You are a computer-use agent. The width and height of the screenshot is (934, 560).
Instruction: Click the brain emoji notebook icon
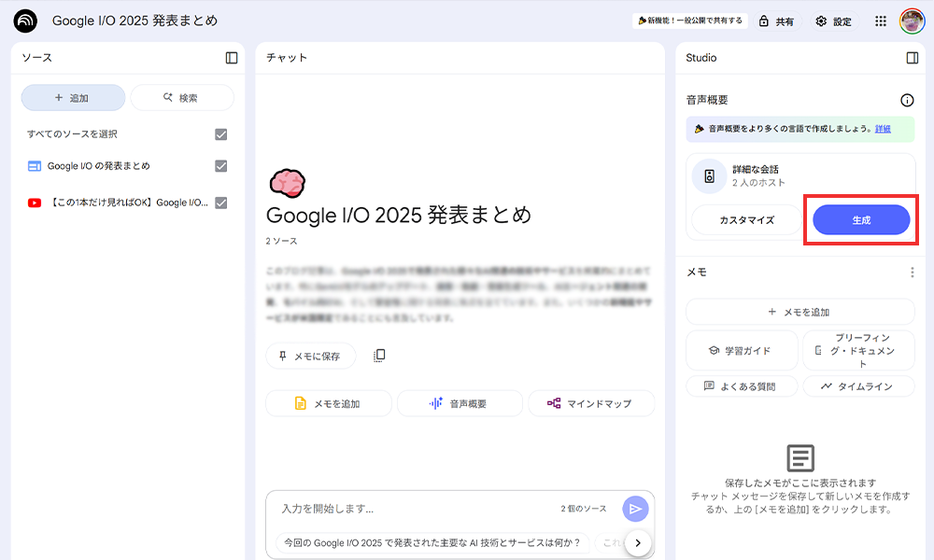(x=287, y=183)
